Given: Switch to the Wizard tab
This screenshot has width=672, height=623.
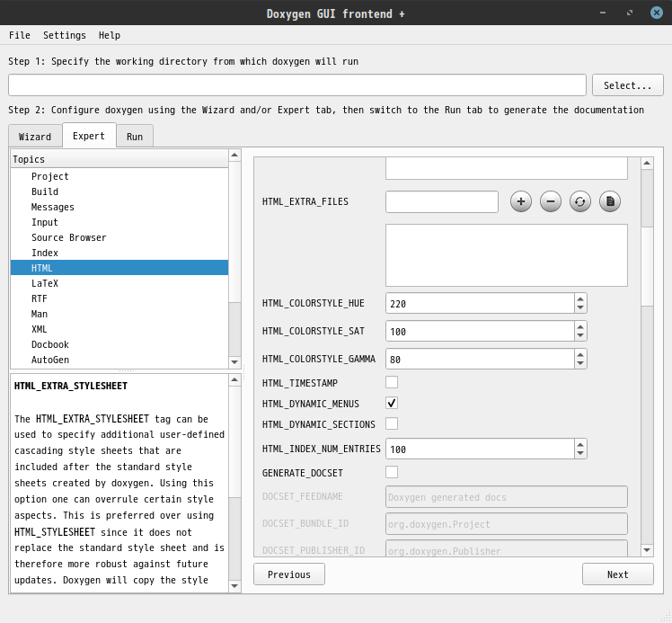Looking at the screenshot, I should 35,137.
